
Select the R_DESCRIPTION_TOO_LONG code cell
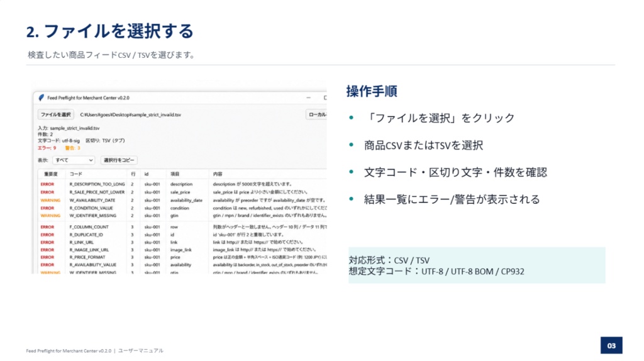click(97, 184)
